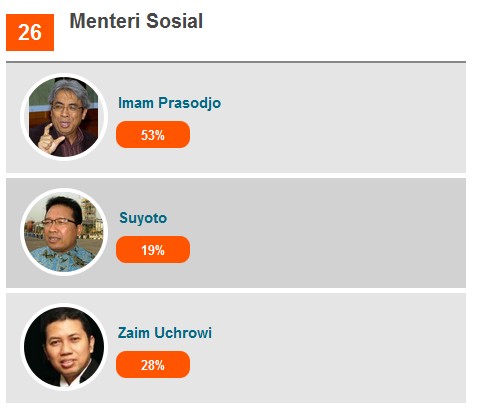Open the Imam Prasodjo name link
This screenshot has width=484, height=413.
pos(169,103)
